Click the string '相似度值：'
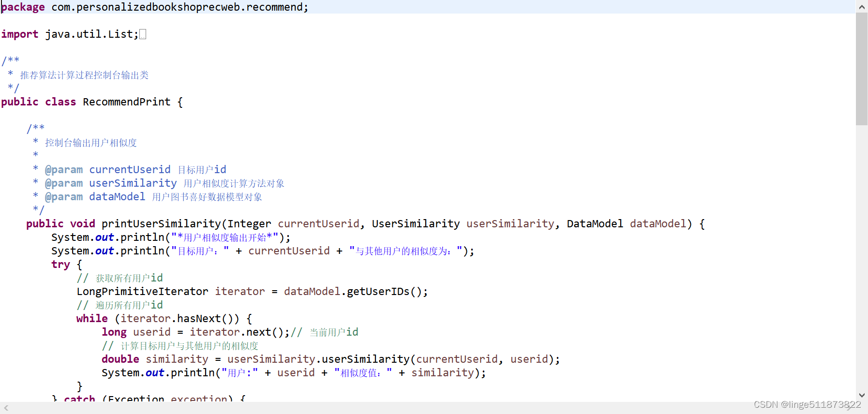The width and height of the screenshot is (868, 414). [x=363, y=373]
